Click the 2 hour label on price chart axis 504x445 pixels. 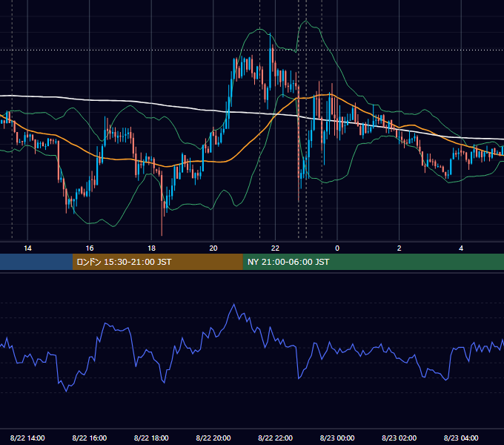click(399, 248)
